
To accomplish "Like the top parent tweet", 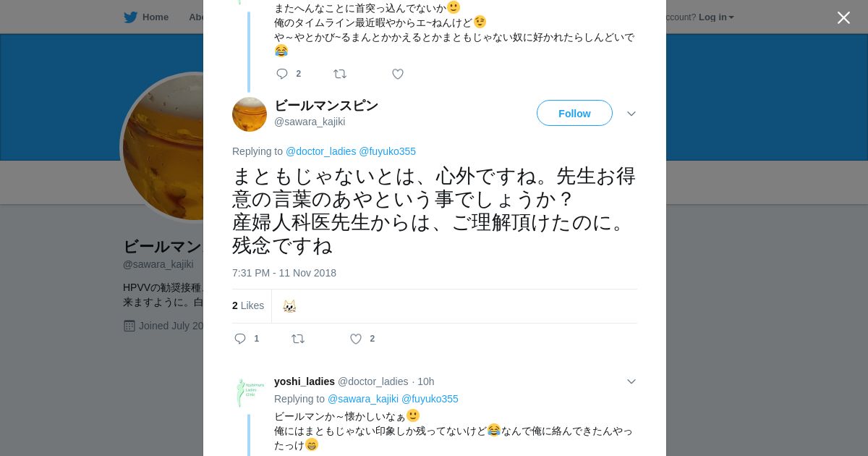I will (x=398, y=74).
